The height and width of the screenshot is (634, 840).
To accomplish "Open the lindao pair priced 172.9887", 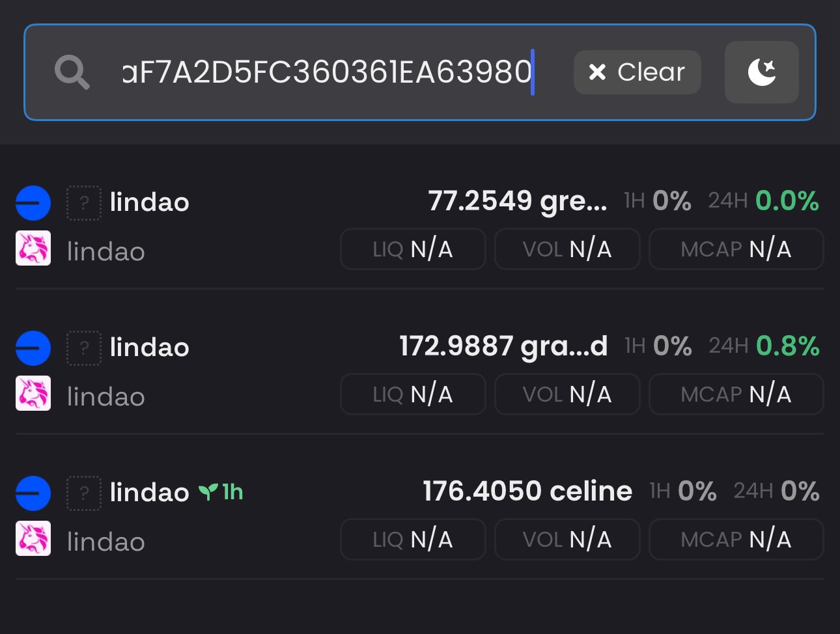I will pos(503,347).
